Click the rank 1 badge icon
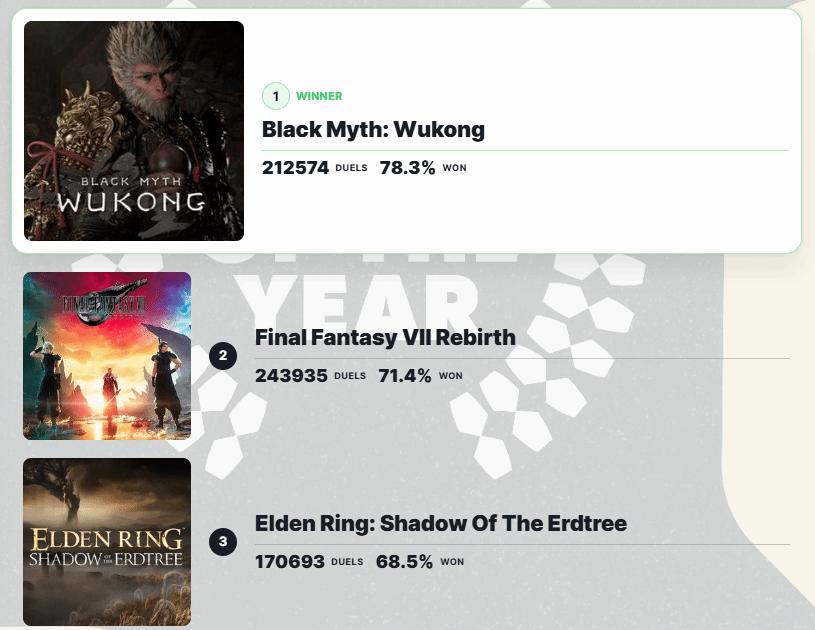This screenshot has height=630, width=815. [x=275, y=96]
